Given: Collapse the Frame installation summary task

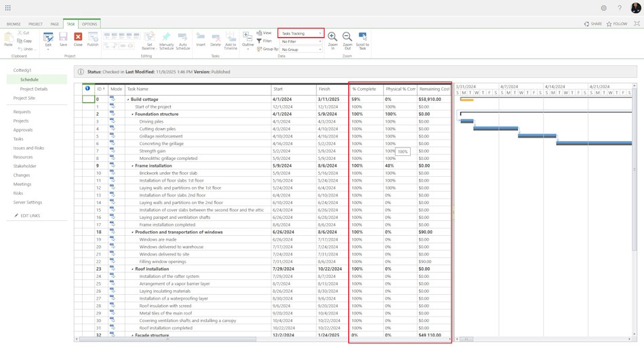Looking at the screenshot, I should [x=132, y=166].
